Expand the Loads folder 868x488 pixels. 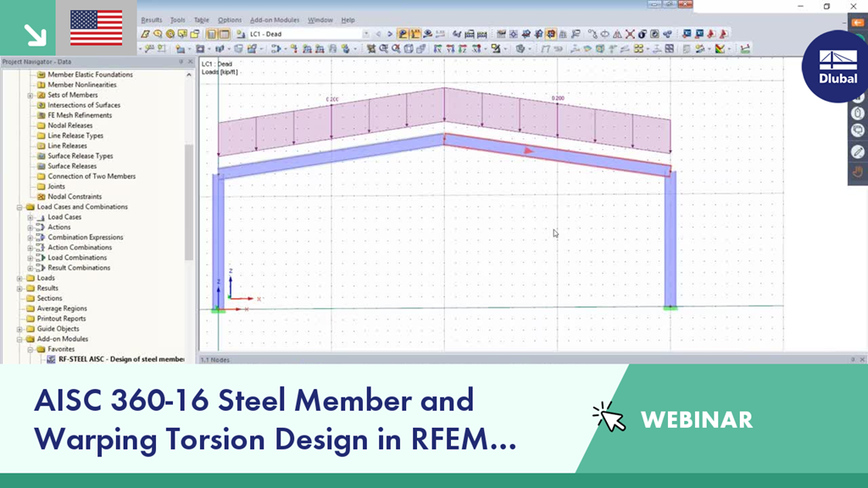coord(19,278)
